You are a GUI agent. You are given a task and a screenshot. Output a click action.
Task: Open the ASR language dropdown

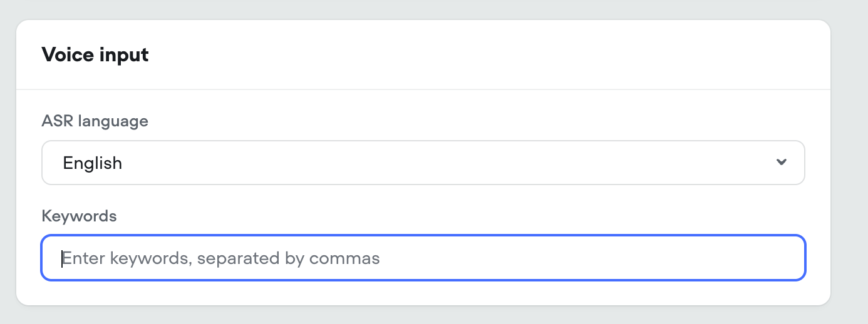point(423,163)
